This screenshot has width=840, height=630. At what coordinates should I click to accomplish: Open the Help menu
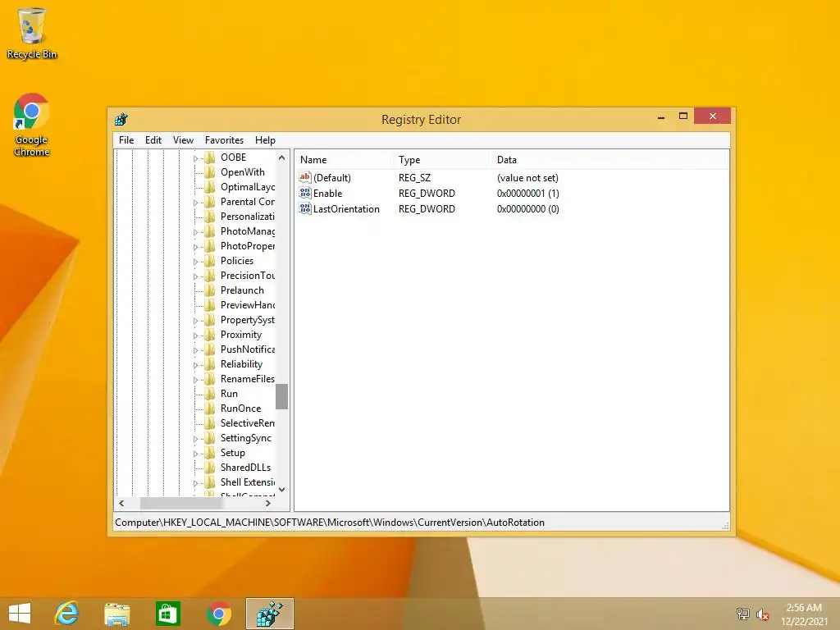tap(265, 139)
